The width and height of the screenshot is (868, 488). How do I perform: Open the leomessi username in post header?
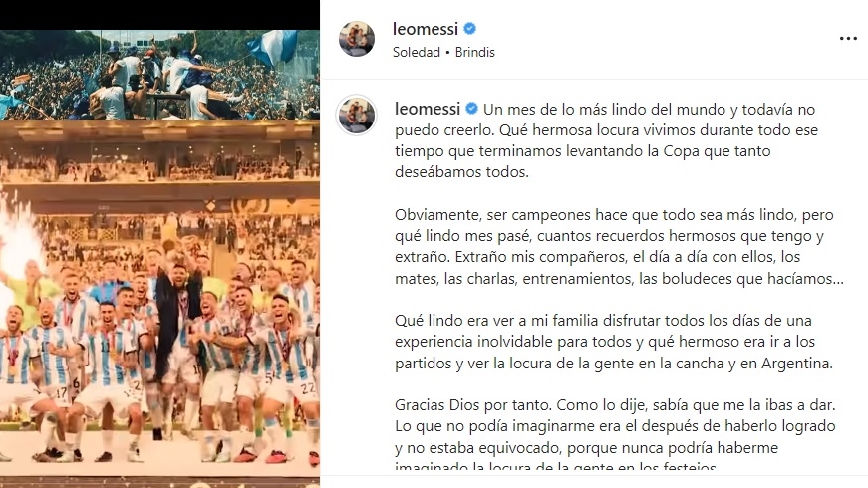[x=426, y=29]
